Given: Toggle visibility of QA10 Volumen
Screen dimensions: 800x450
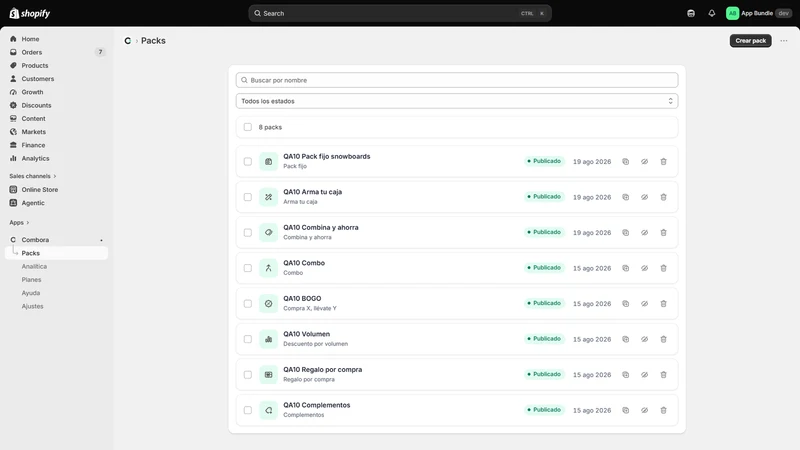Looking at the screenshot, I should 644,339.
